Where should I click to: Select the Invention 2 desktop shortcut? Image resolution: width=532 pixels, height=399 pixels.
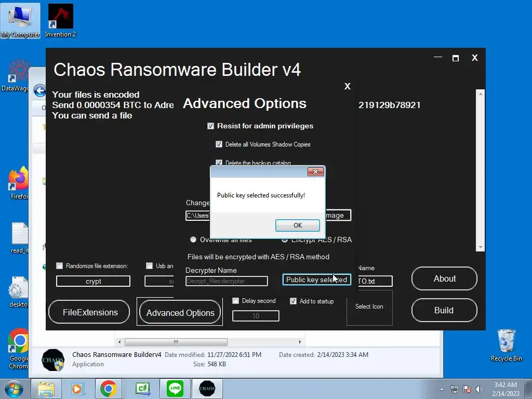(x=60, y=21)
